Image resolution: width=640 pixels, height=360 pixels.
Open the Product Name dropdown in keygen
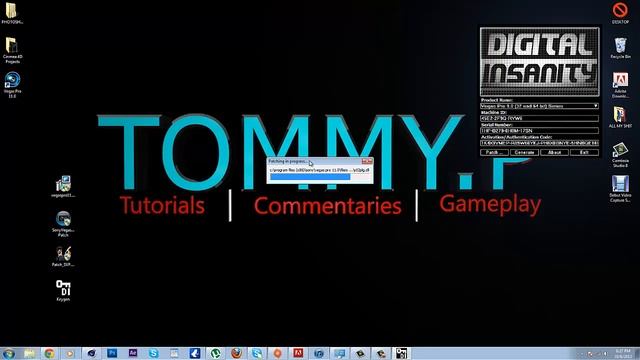[539, 106]
